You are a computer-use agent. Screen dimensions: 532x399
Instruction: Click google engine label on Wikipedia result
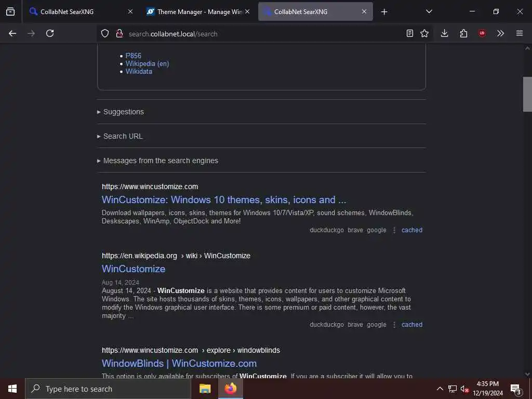click(377, 325)
